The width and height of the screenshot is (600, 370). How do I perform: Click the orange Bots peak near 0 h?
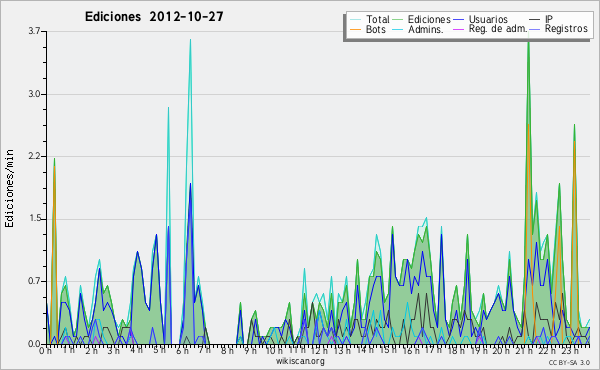click(54, 166)
